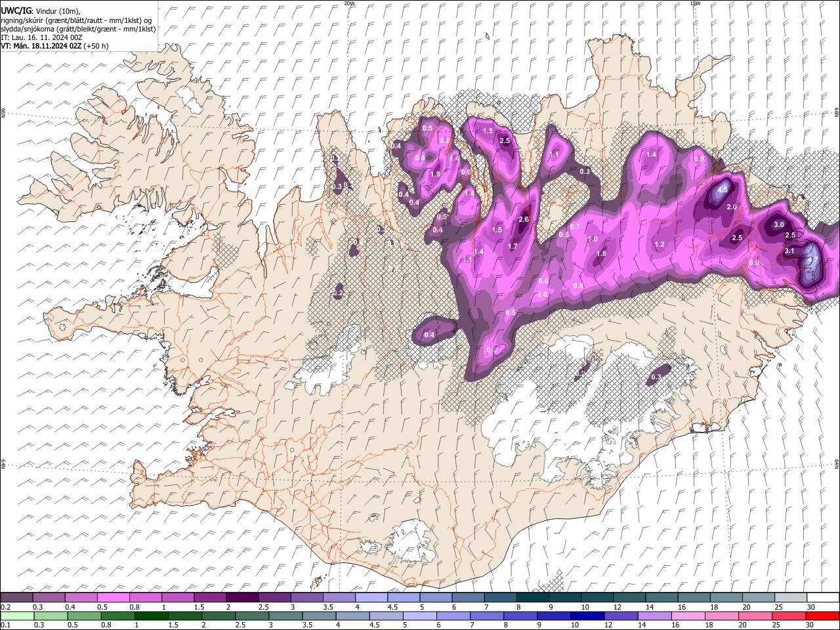Click the 4.5 snowfall value on the map

pos(723,190)
